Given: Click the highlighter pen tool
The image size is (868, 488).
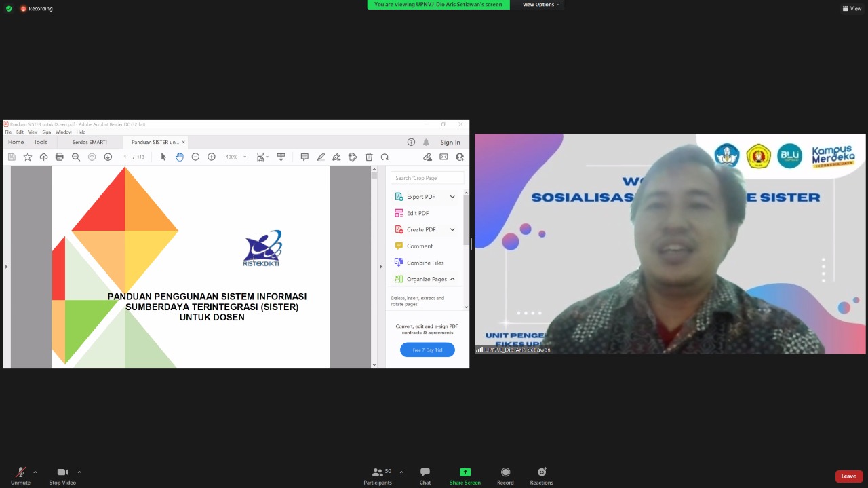Looking at the screenshot, I should [321, 157].
